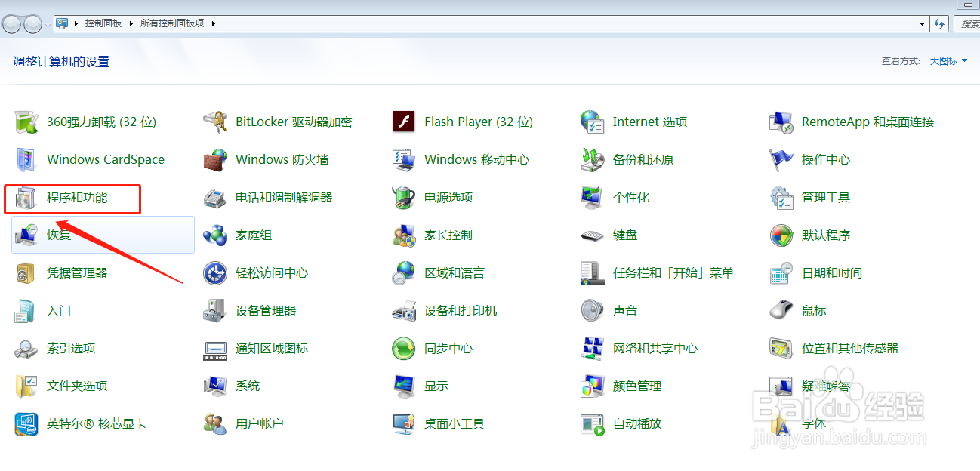Open the 鼠标 mouse icon

781,310
